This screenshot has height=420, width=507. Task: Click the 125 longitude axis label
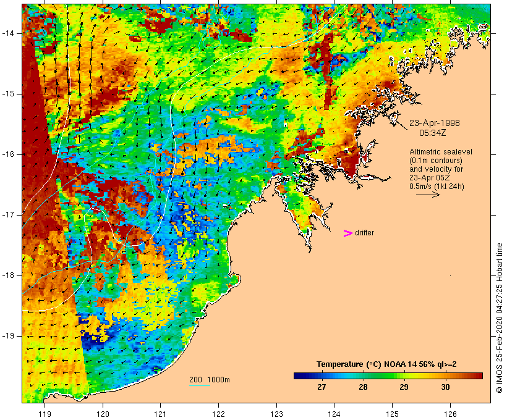pyautogui.click(x=393, y=414)
